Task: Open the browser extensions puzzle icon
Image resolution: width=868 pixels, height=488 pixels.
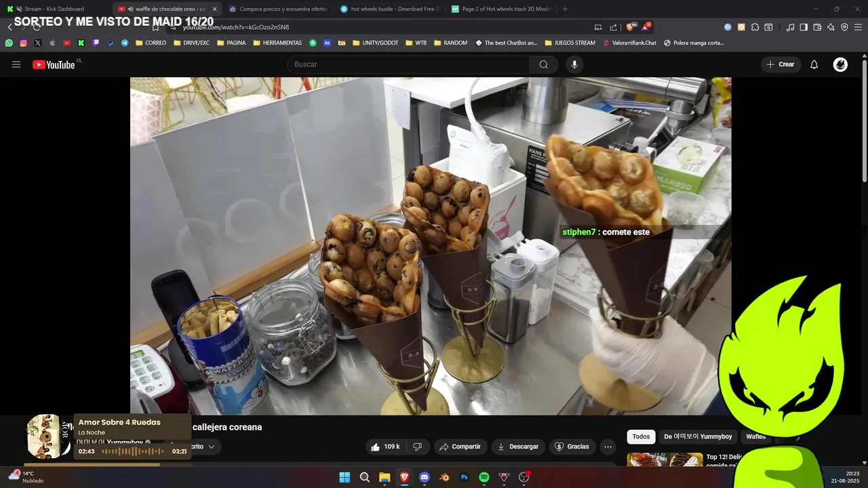Action: tap(755, 27)
